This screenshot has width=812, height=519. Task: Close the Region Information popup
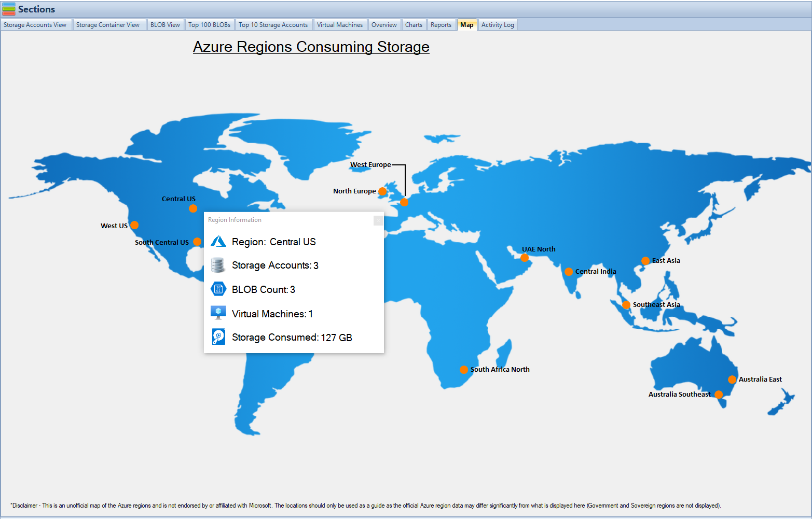point(378,220)
